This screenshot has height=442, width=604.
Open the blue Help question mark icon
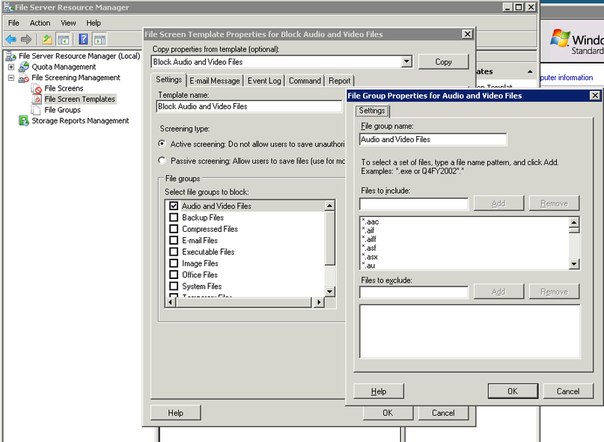click(x=83, y=39)
